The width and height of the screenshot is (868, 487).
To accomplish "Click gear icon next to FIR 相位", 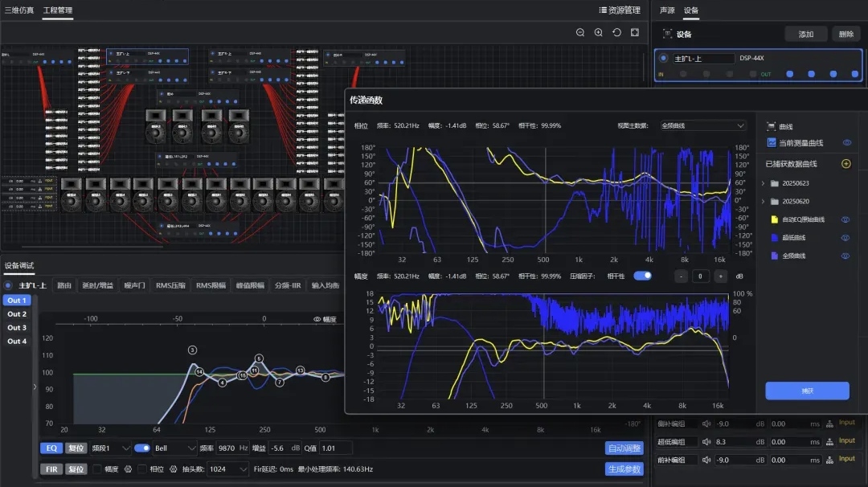I will point(173,469).
